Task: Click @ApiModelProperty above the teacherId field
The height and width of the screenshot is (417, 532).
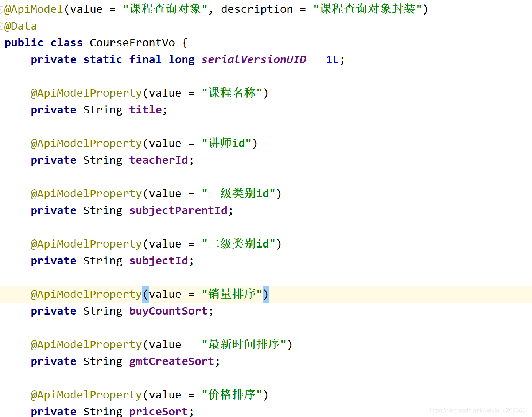Action: [86, 143]
